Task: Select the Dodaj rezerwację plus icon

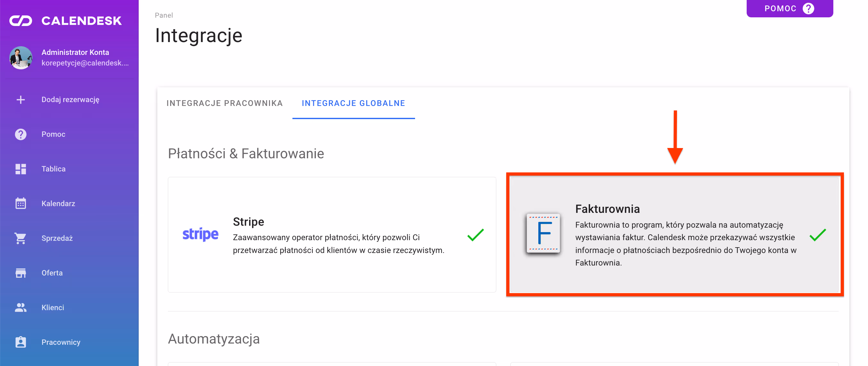Action: [21, 100]
